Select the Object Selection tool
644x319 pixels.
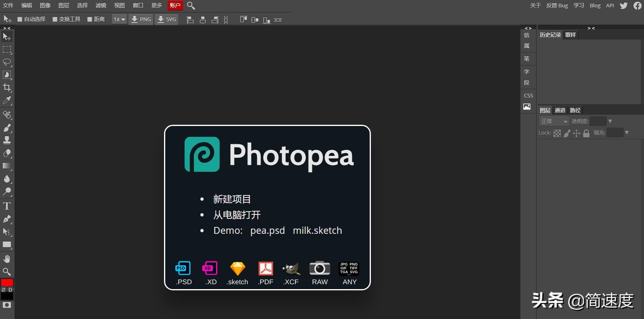tap(7, 75)
